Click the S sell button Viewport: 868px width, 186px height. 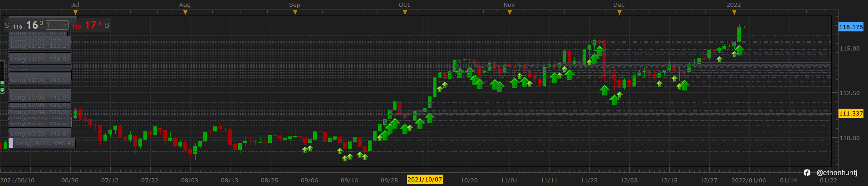(7, 25)
